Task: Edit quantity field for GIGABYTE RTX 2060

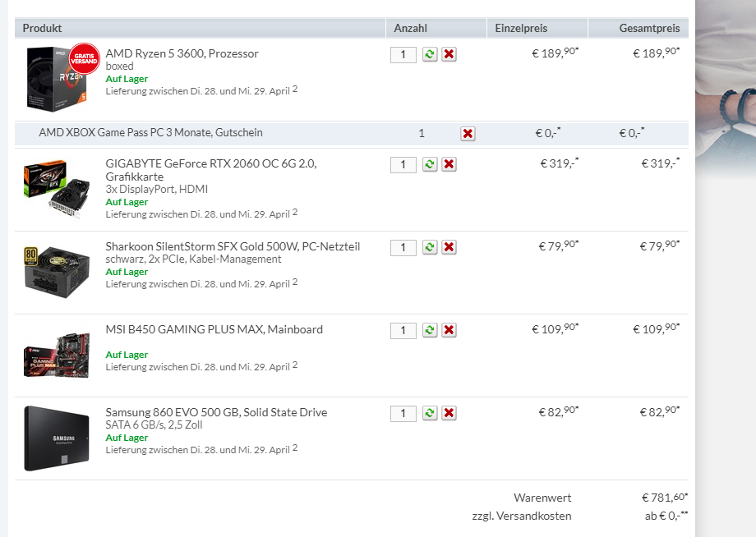Action: (403, 165)
